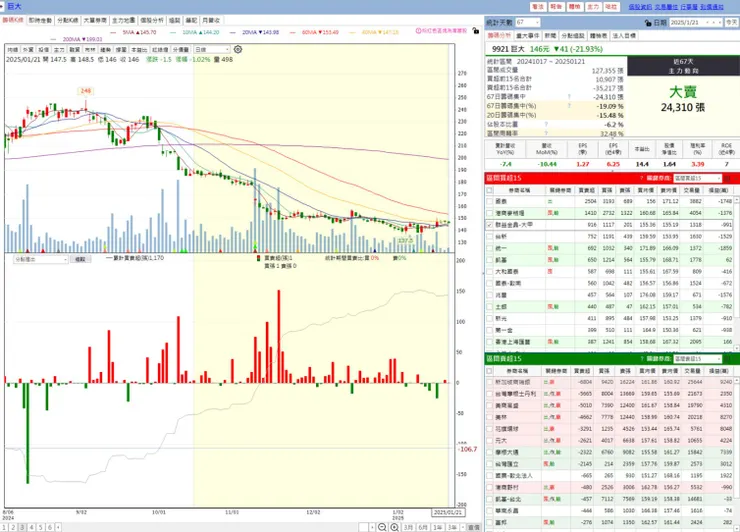The image size is (740, 532).
Task: Click 選股 button next to 分點進出
Action: pos(80,259)
